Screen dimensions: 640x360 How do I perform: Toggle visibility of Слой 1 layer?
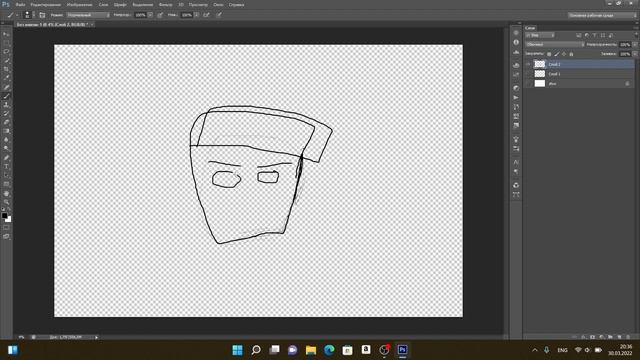point(529,74)
